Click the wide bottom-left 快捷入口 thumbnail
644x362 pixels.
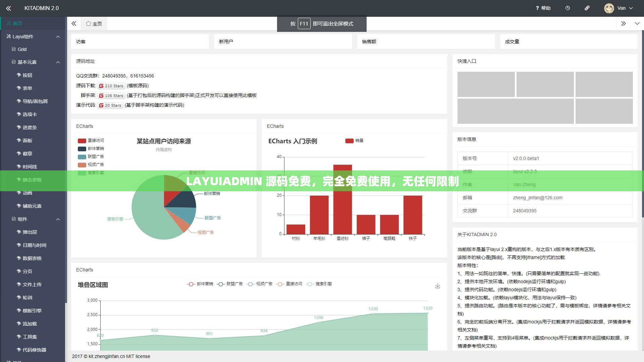[x=516, y=111]
